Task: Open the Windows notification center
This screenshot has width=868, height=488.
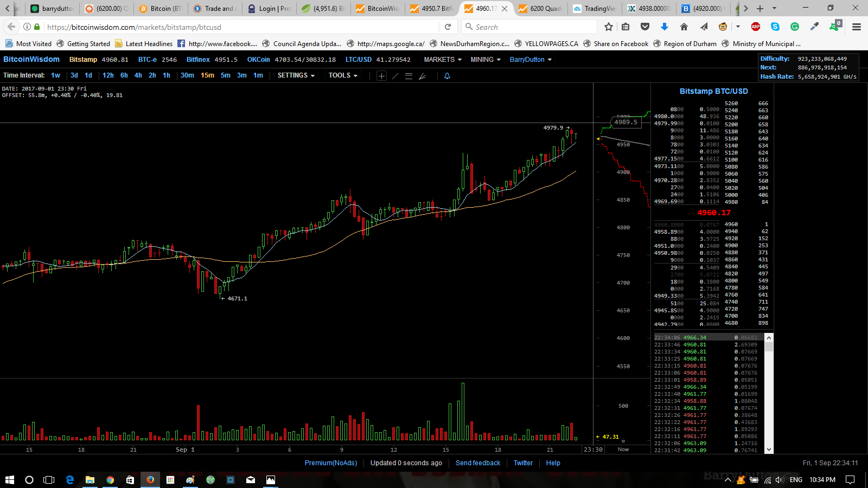Action: click(850, 480)
